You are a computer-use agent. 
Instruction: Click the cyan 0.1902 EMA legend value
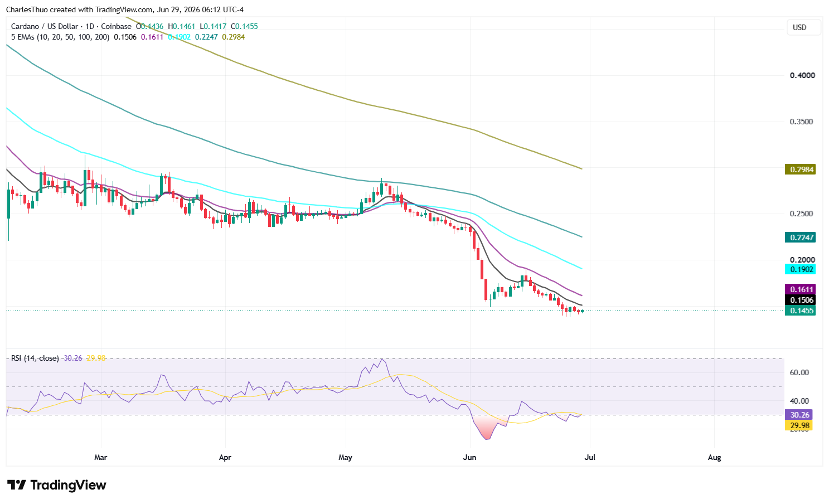click(x=180, y=37)
